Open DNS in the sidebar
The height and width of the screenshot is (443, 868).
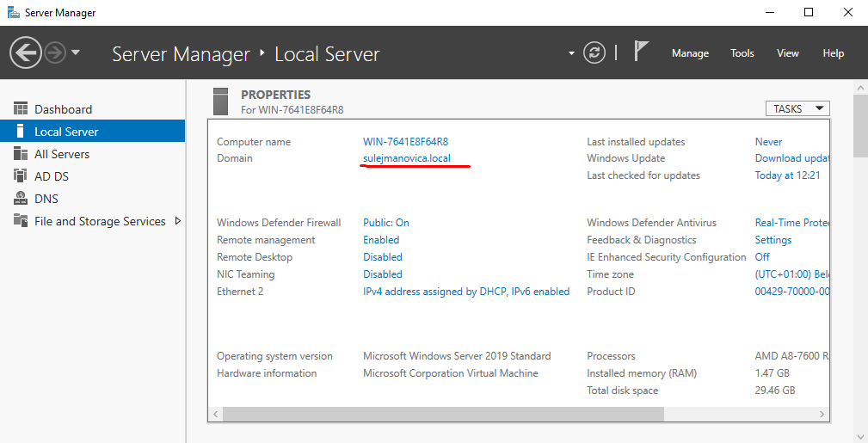pos(92,198)
